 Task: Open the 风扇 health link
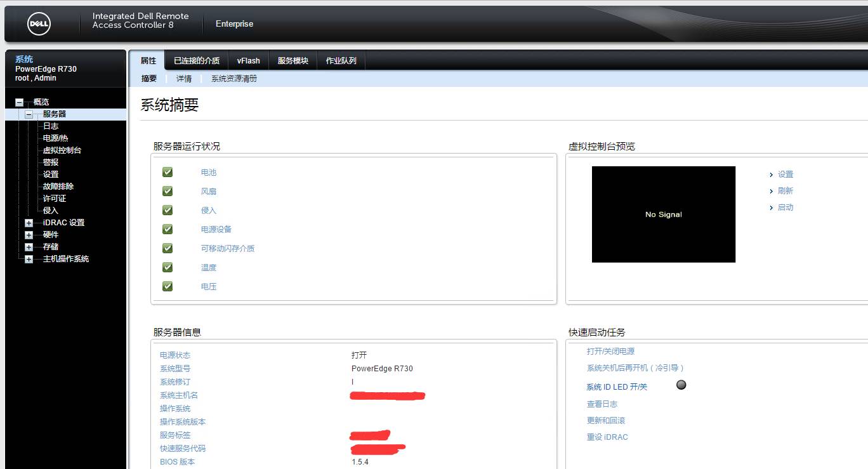click(x=209, y=192)
